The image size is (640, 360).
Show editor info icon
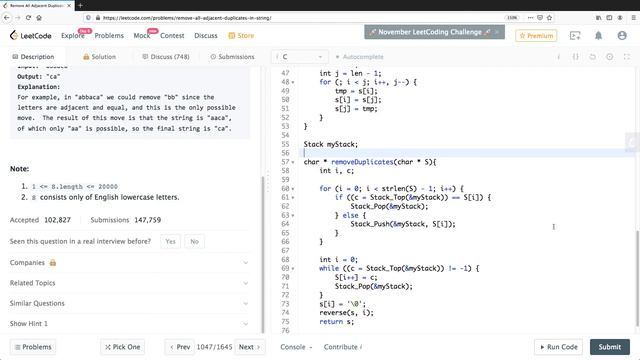point(558,57)
